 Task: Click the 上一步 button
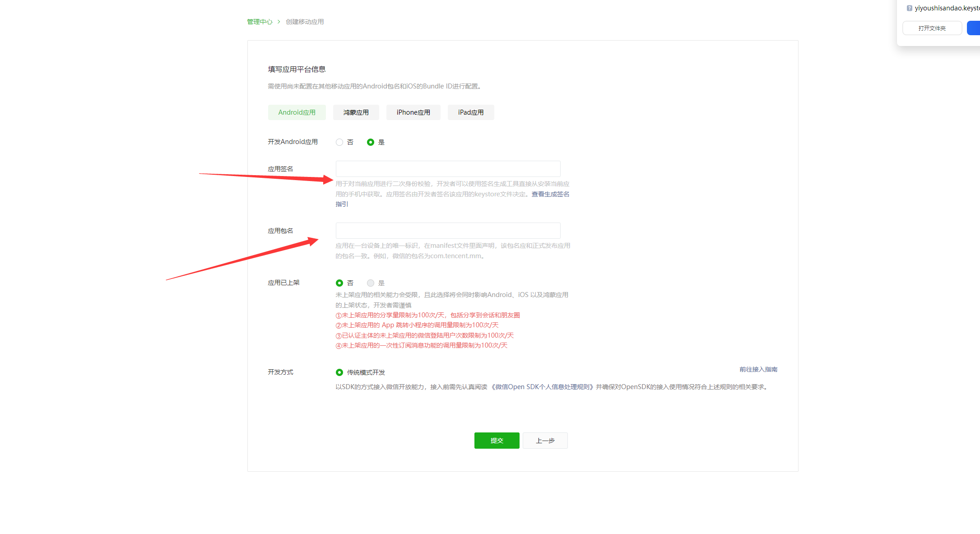pos(545,441)
